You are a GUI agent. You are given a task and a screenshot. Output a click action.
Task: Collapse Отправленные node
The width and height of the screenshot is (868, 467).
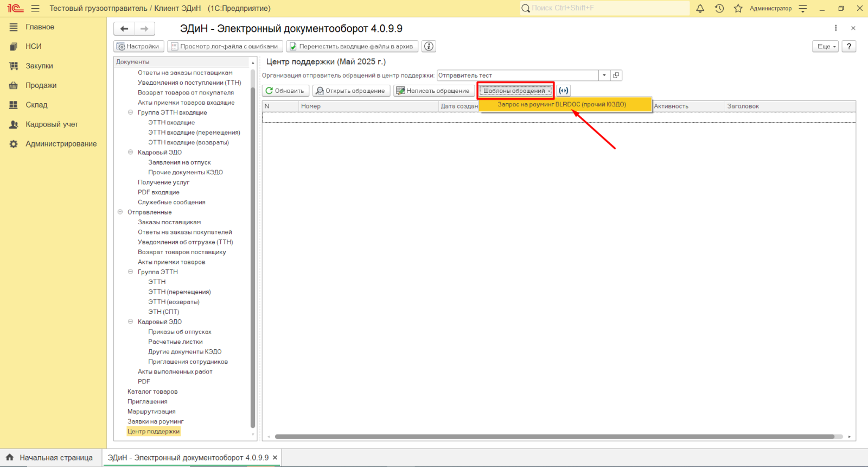(x=120, y=212)
